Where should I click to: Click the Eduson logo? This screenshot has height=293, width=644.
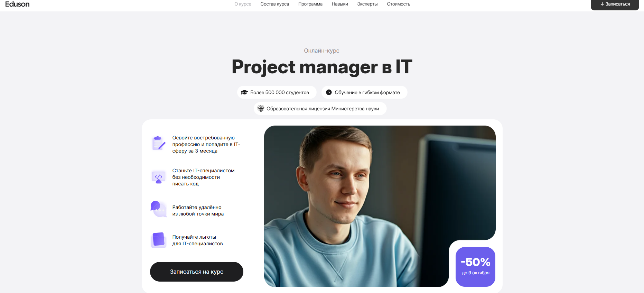tap(17, 4)
